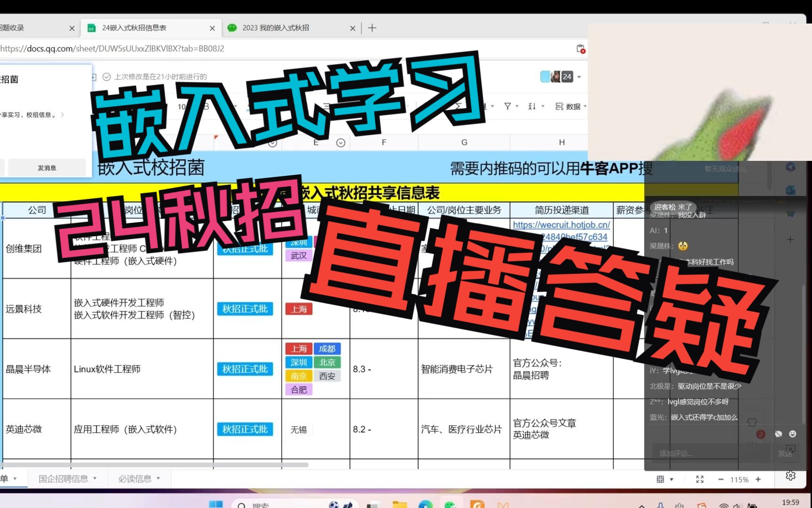Select column F header
Image resolution: width=812 pixels, height=508 pixels.
tap(384, 142)
